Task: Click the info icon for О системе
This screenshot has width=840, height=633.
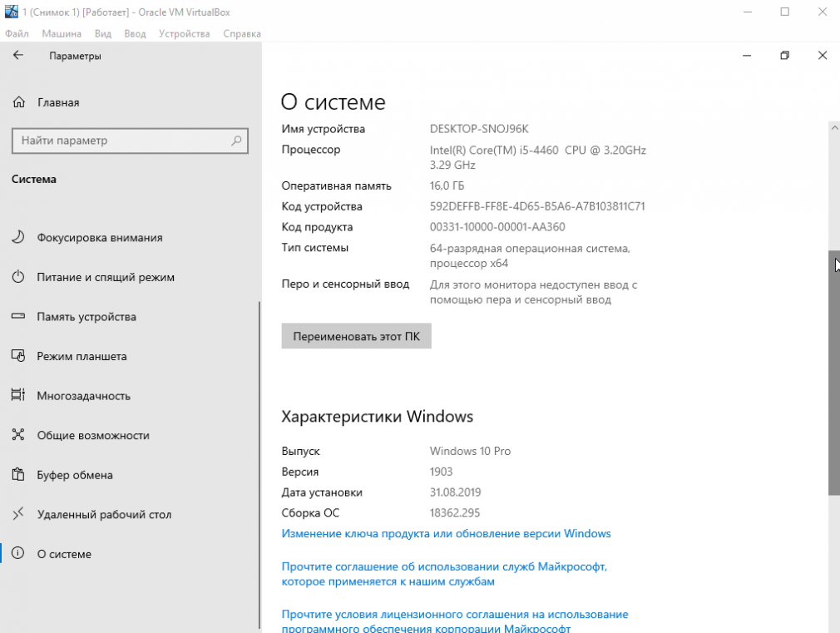Action: [18, 553]
